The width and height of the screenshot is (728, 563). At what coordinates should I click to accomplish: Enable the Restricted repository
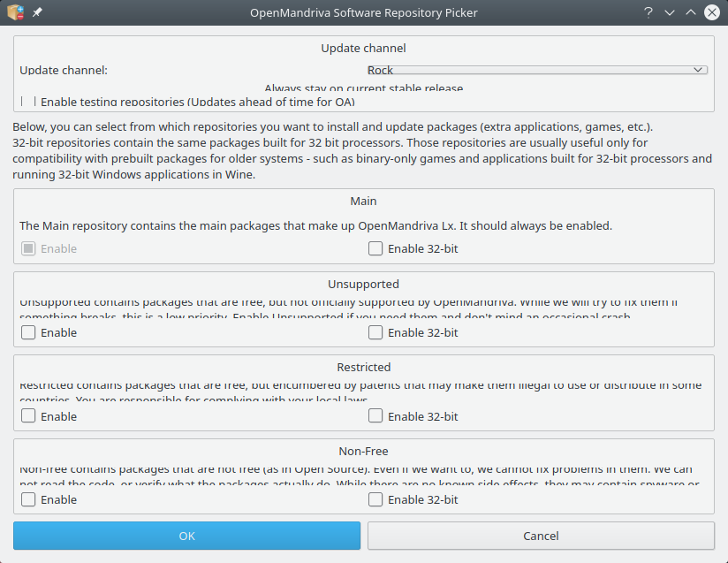(x=28, y=415)
